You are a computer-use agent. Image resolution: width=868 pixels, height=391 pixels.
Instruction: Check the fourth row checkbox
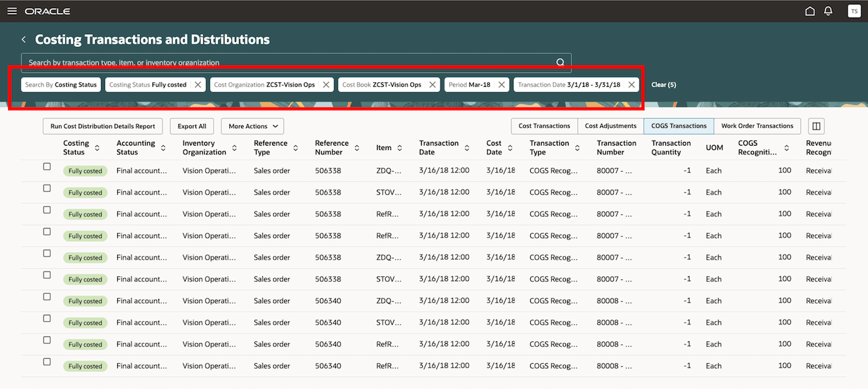[x=46, y=232]
